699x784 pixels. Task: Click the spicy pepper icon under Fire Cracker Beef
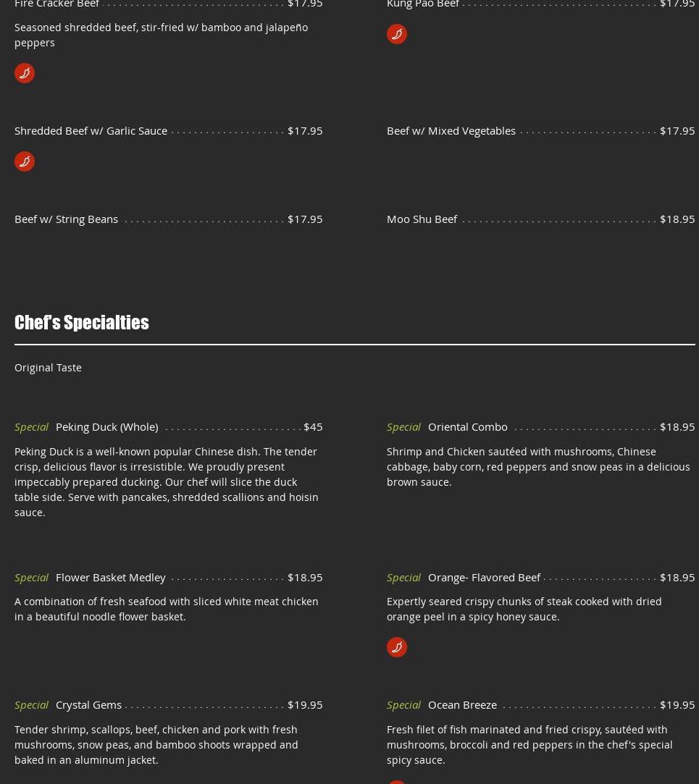[x=25, y=73]
